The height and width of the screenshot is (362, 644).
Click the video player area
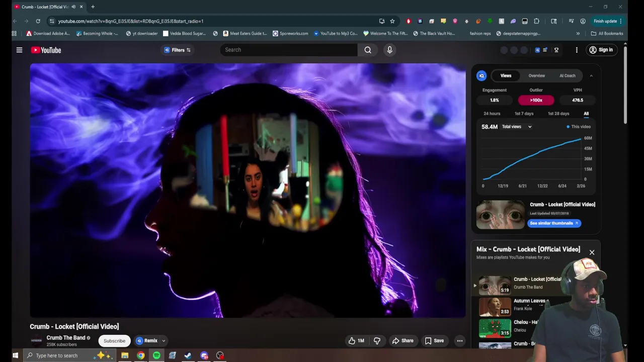(x=248, y=191)
